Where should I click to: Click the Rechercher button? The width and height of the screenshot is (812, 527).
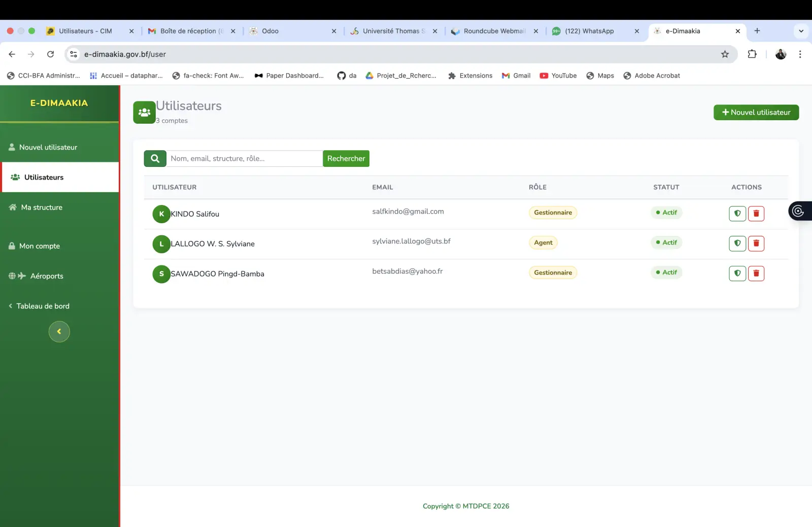346,159
